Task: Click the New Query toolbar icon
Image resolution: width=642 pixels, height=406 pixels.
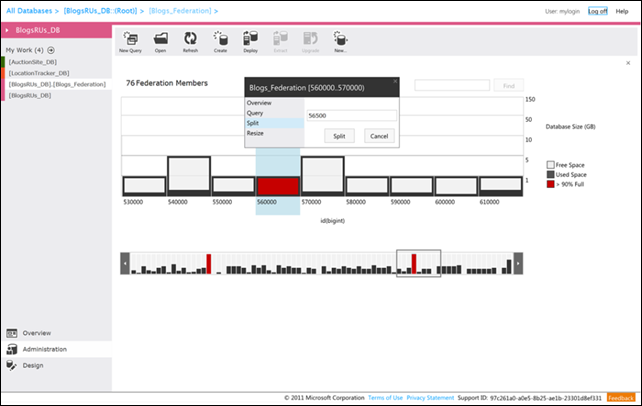Action: click(130, 42)
